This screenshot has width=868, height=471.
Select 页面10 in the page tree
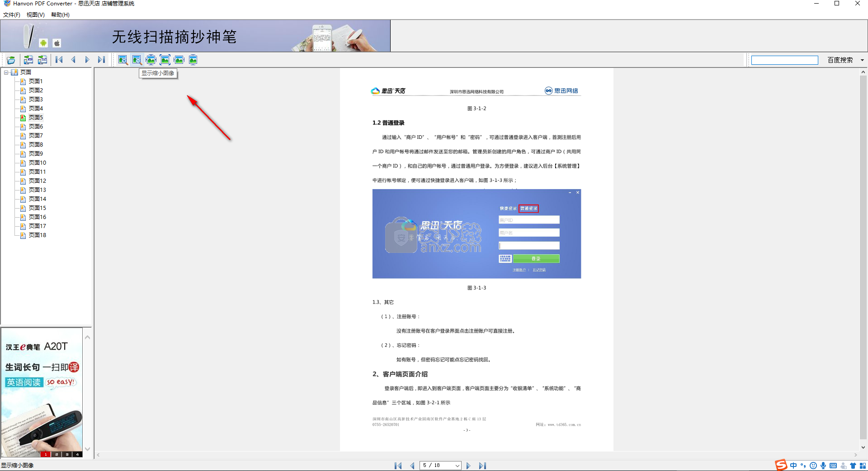(38, 163)
